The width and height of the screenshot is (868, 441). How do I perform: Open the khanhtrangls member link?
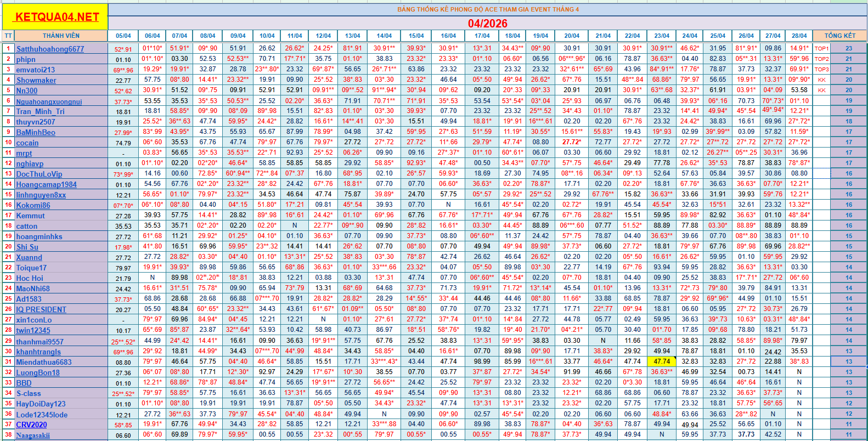[x=38, y=352]
